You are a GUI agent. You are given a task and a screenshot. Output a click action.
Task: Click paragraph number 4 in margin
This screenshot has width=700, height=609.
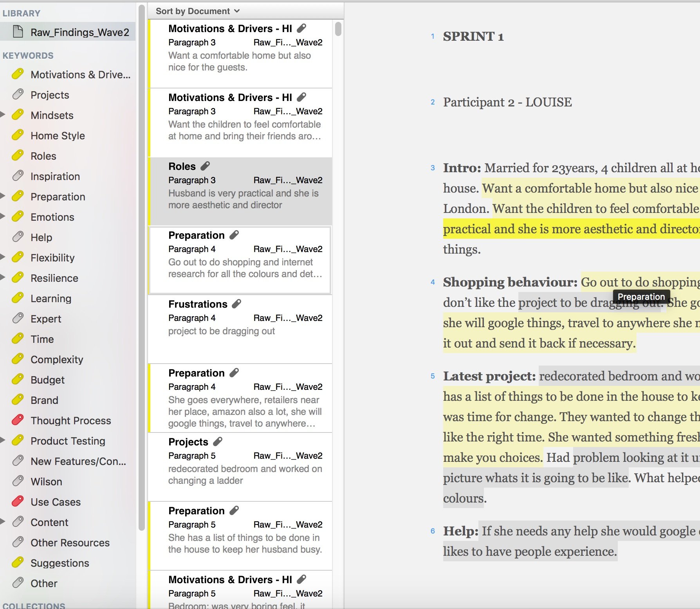tap(433, 282)
